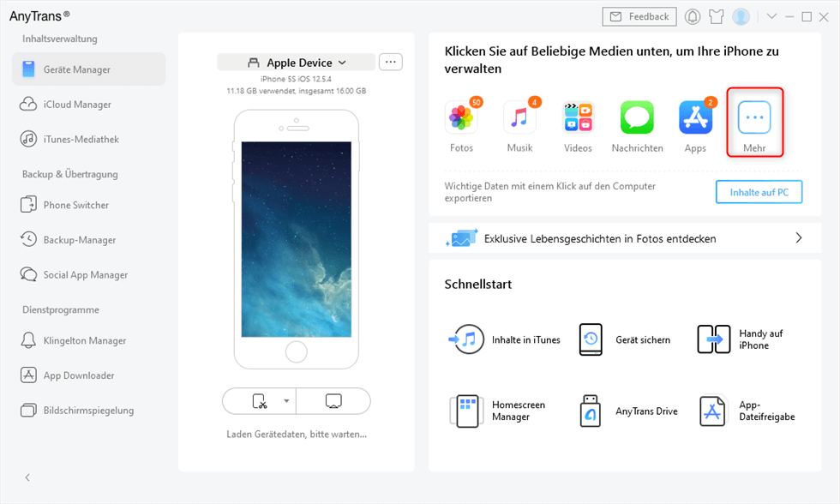Open the user account avatar

click(741, 16)
